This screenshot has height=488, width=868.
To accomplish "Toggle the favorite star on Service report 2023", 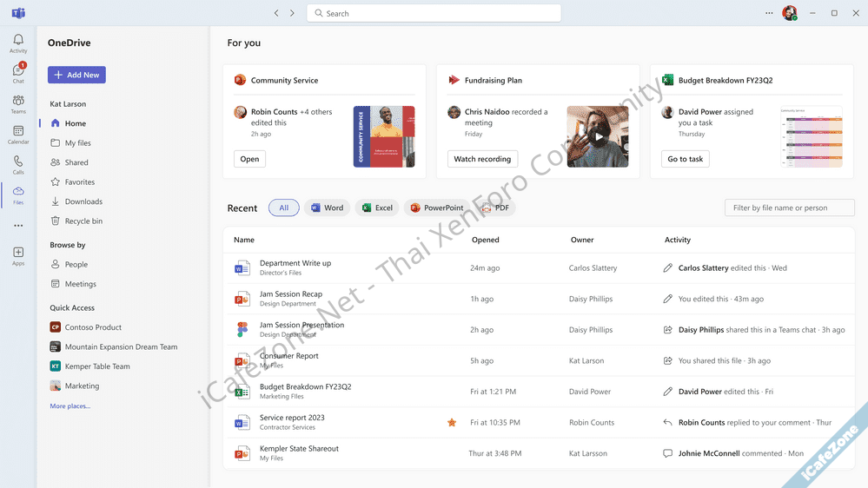I will tap(451, 423).
